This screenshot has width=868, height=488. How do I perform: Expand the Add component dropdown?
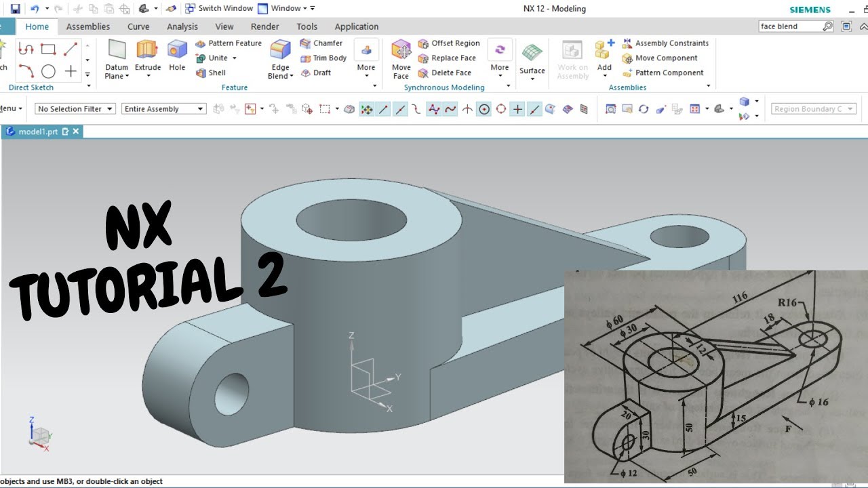click(x=604, y=76)
